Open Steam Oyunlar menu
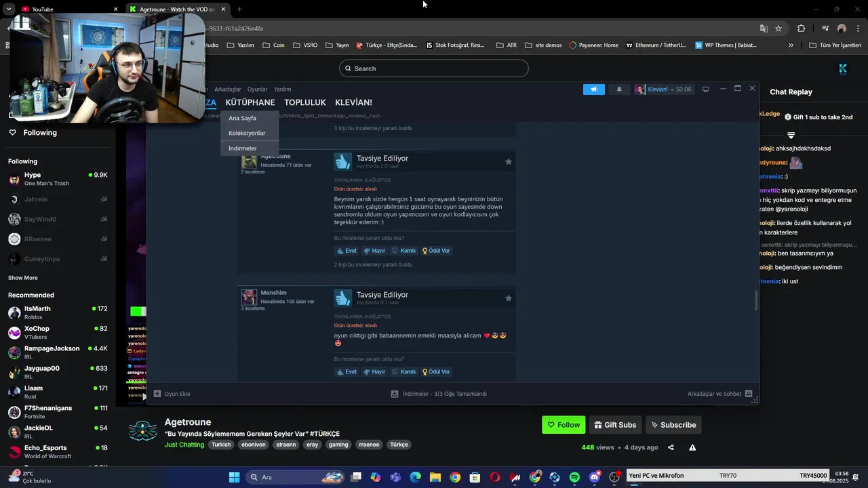 (x=257, y=89)
